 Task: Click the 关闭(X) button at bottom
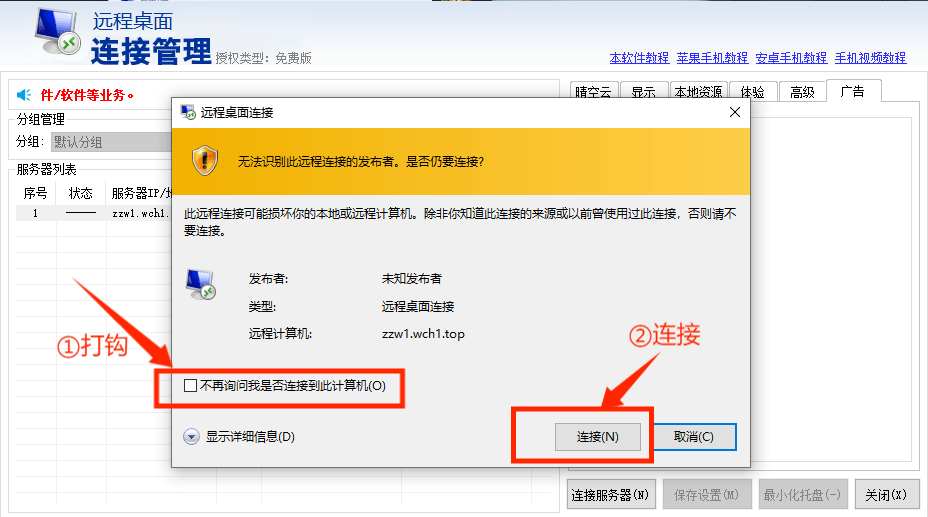pos(886,494)
